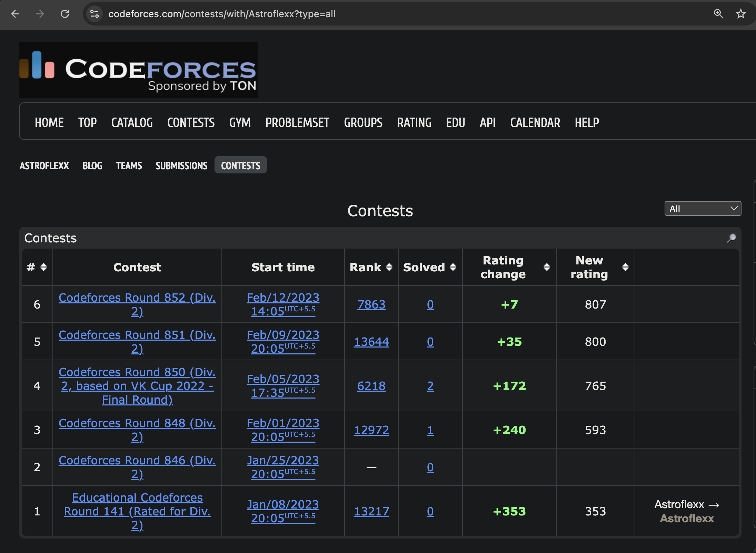This screenshot has width=756, height=553.
Task: Open the PROBLEMSET menu item
Action: pos(297,122)
